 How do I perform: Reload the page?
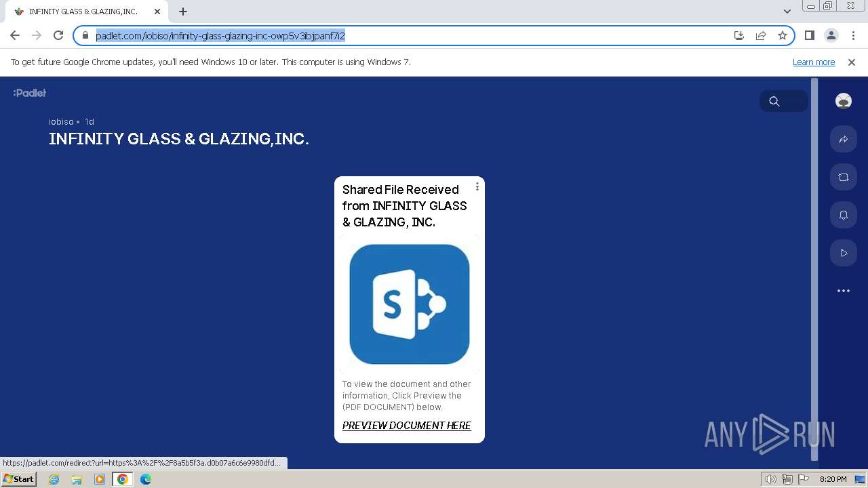pos(58,35)
